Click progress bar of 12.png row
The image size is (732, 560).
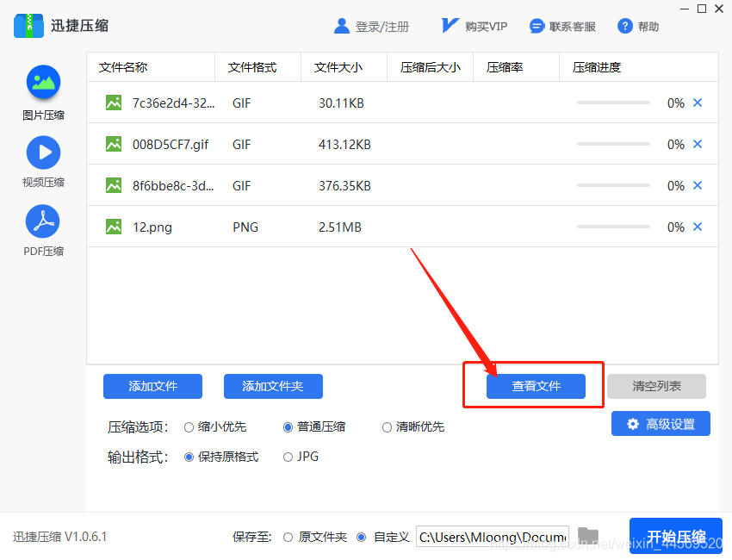613,227
